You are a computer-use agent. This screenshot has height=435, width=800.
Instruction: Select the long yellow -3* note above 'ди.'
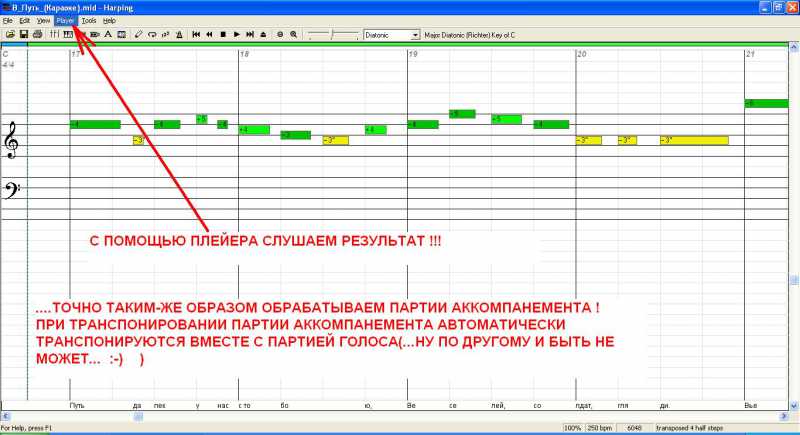coord(694,140)
